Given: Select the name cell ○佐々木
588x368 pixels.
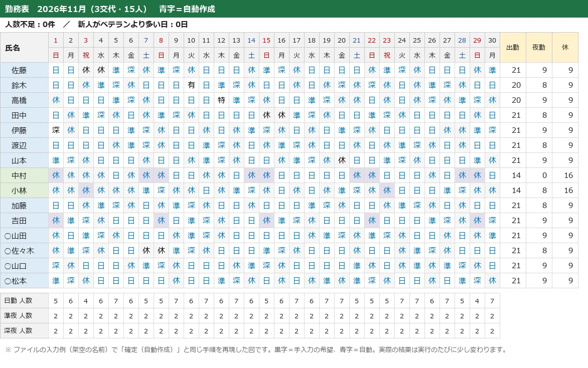Looking at the screenshot, I should 25,250.
